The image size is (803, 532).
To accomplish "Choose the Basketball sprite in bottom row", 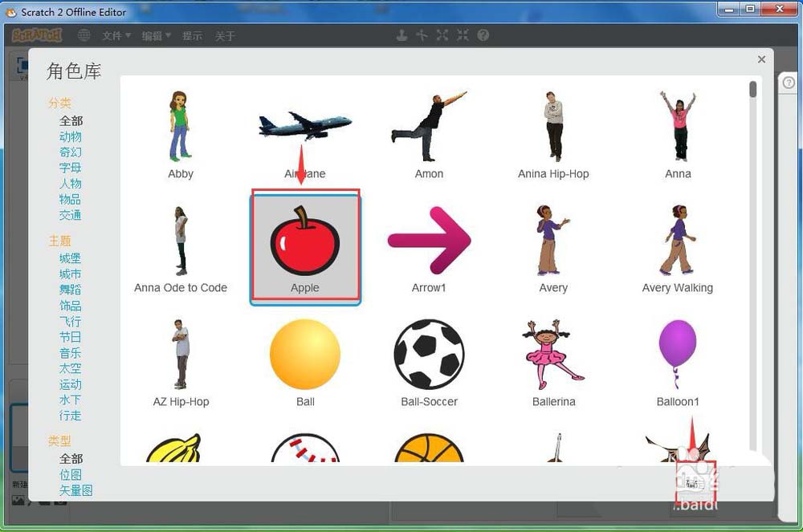I will pyautogui.click(x=429, y=448).
